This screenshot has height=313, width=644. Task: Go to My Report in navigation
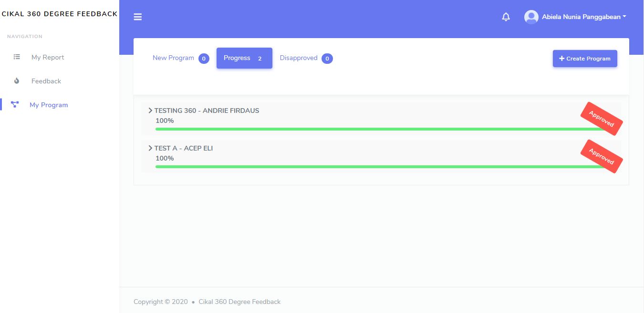point(48,57)
